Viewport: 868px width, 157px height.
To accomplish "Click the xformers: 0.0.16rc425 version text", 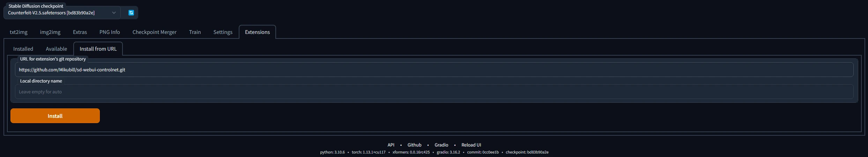I will [411, 152].
